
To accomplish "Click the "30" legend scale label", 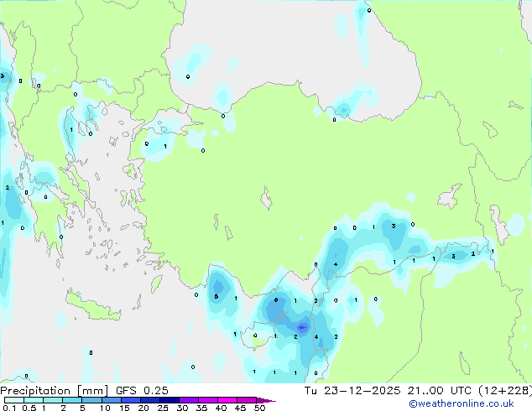I will [182, 408].
